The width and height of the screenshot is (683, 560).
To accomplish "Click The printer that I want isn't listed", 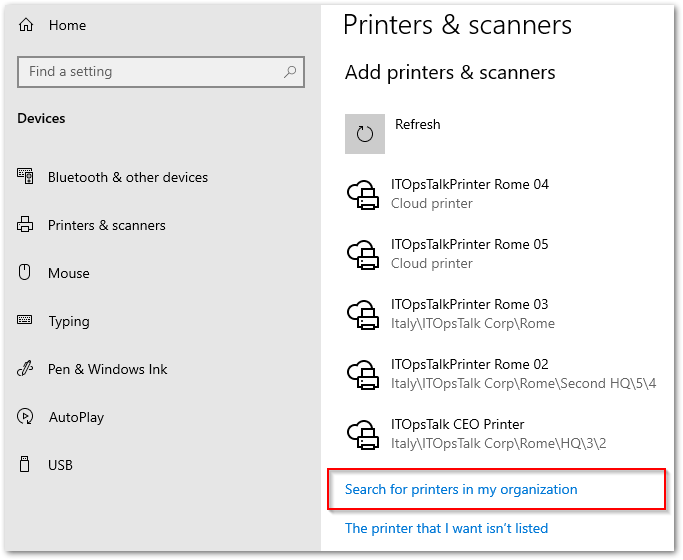I will tap(446, 528).
